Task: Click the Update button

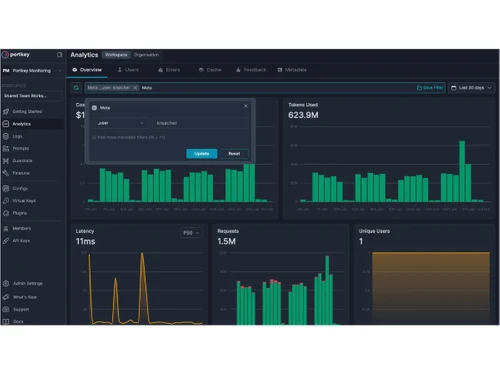Action: [202, 154]
